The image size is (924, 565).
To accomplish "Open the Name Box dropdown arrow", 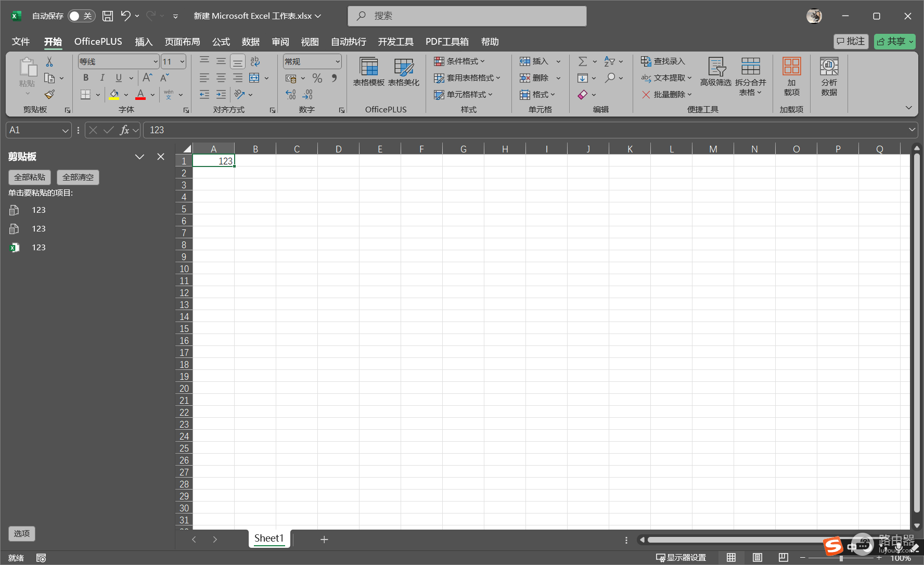I will tap(66, 130).
